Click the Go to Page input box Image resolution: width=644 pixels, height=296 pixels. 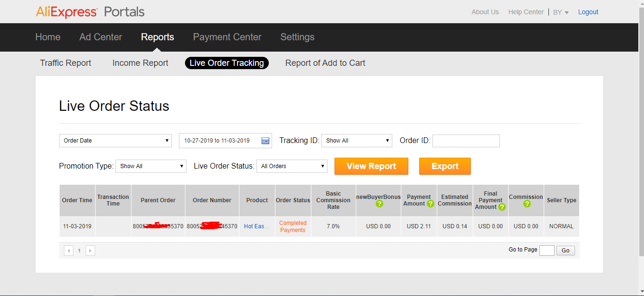click(547, 251)
